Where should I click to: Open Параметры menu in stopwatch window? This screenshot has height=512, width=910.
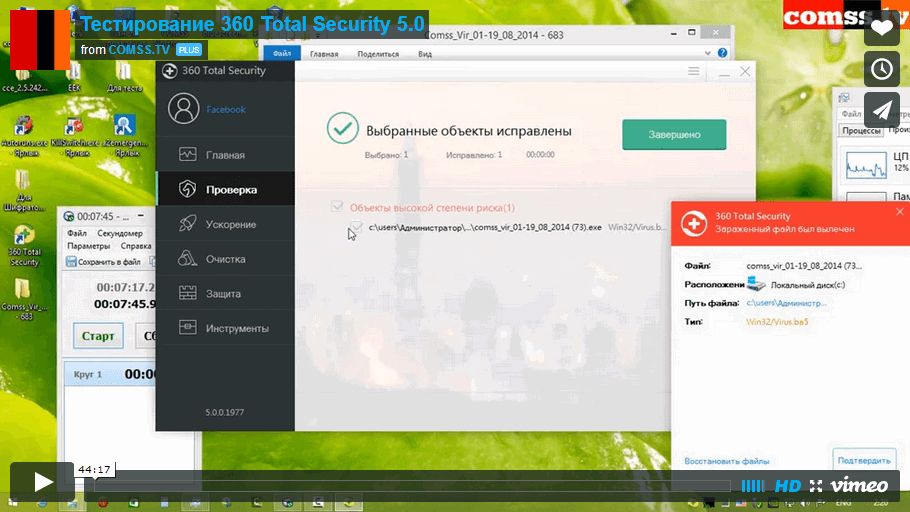click(88, 246)
